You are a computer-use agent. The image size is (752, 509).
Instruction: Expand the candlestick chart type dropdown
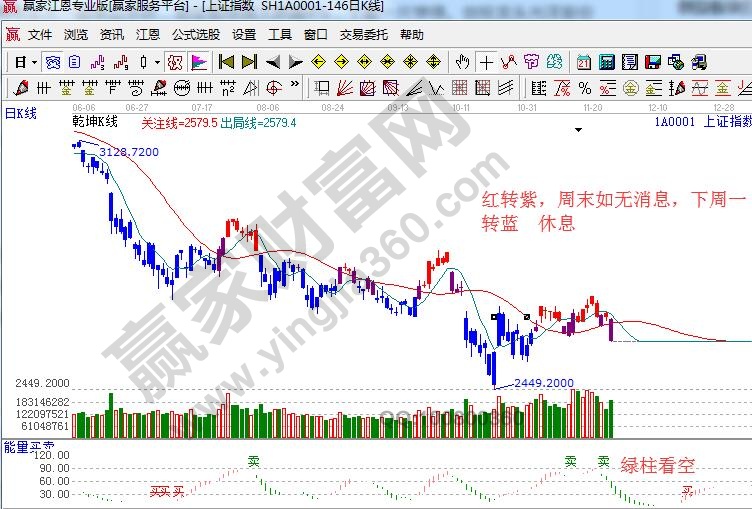click(156, 62)
